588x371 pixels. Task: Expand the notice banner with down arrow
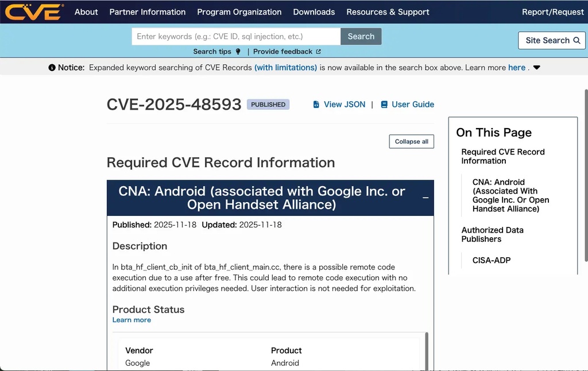pyautogui.click(x=536, y=68)
